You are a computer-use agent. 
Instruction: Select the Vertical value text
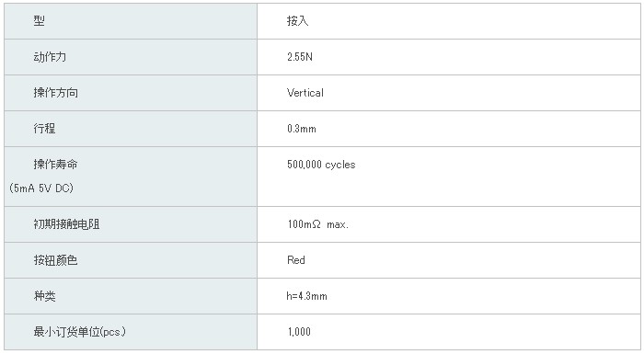point(305,93)
